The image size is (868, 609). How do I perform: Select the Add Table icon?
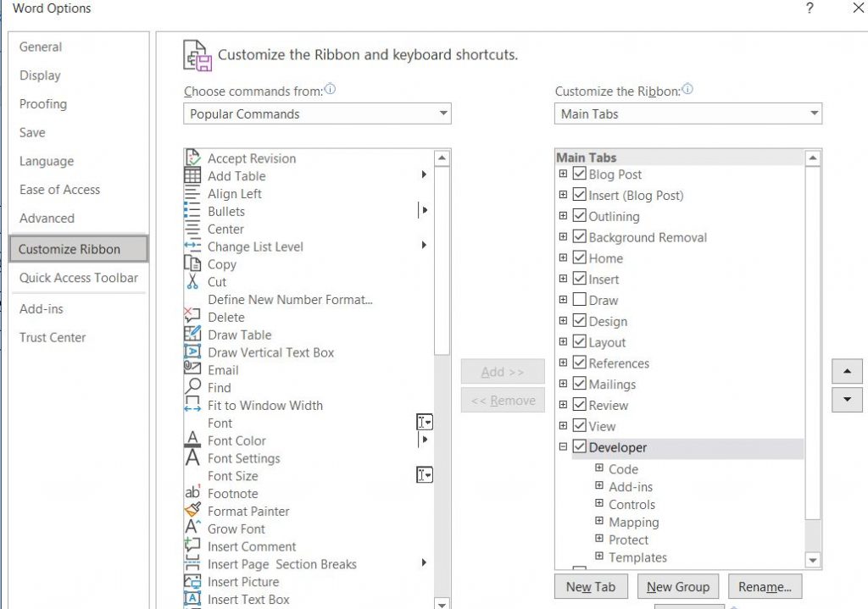pyautogui.click(x=193, y=175)
